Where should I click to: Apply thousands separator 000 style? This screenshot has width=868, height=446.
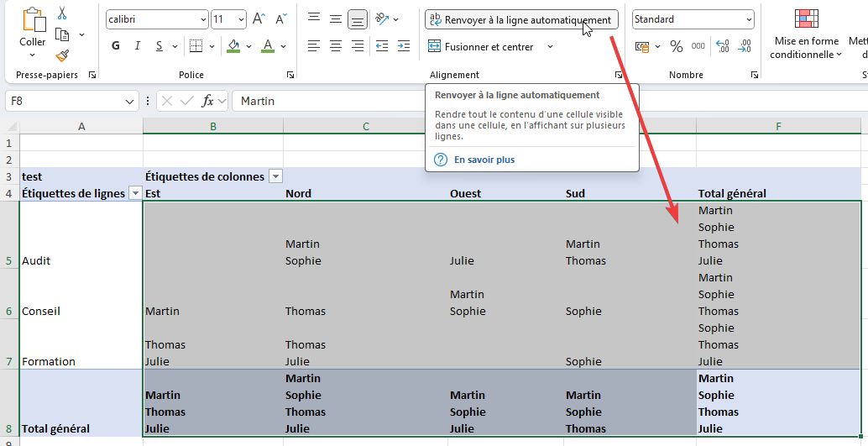click(x=698, y=46)
